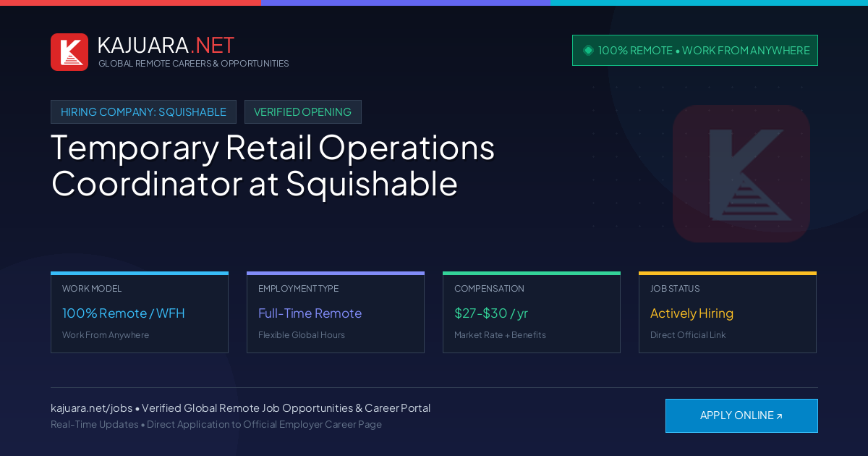
Task: Open the WORK MODEL card
Action: (140, 313)
